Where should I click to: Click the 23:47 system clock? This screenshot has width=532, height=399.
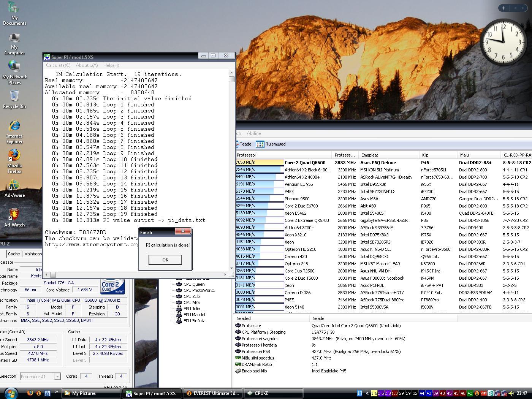522,393
